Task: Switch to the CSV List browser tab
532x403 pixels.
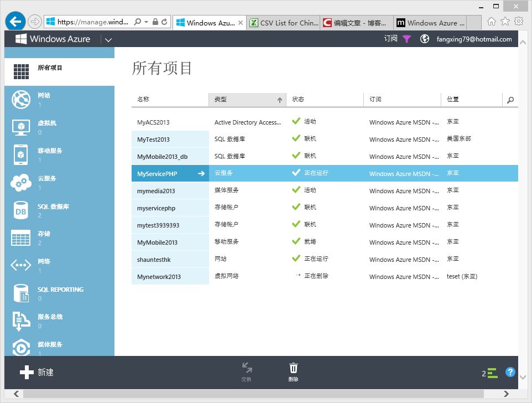Action: (279, 23)
